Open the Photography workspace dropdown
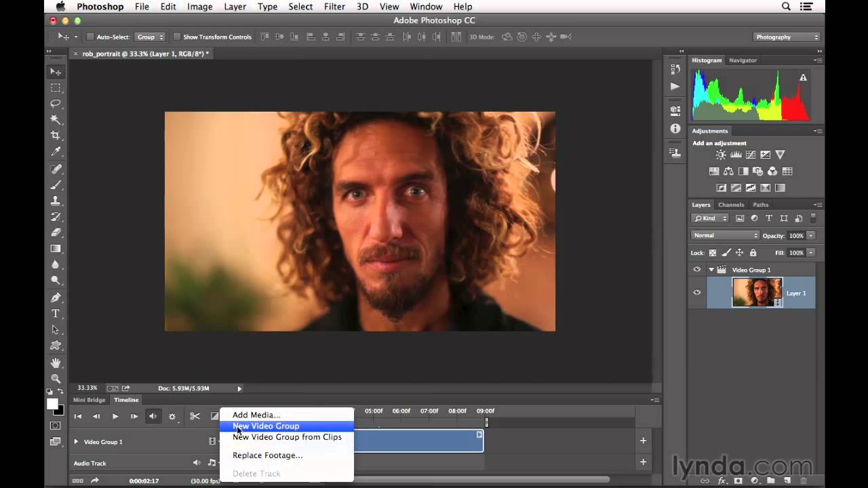 click(x=787, y=37)
